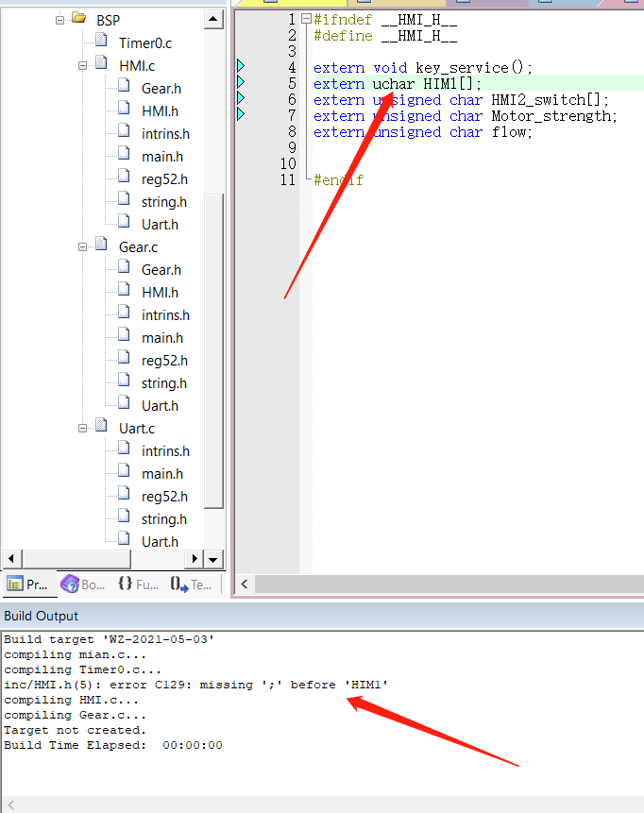Open the Timer0.c file
This screenshot has width=644, height=813.
point(145,43)
